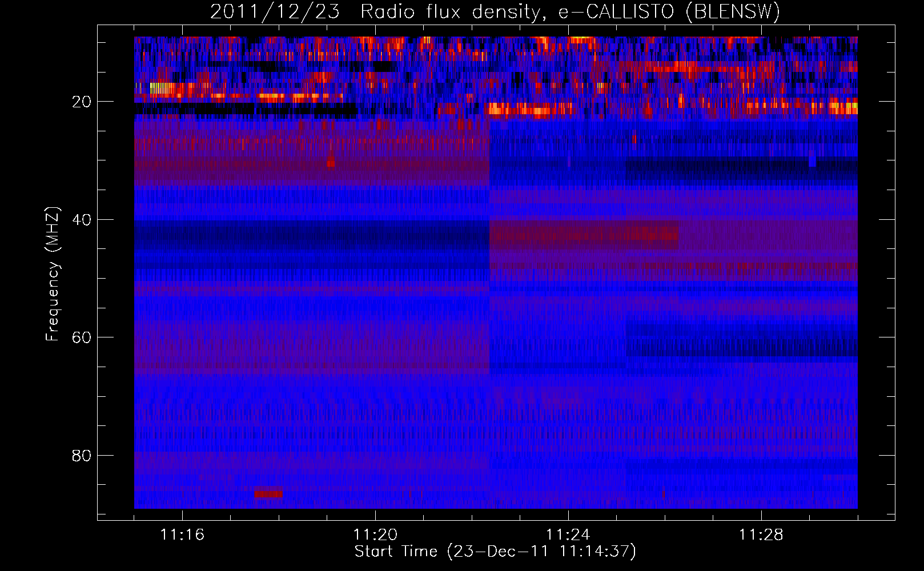Click the plot title "2011/12/23 Radio flux density, e-CALLISTO (BLENSW)"
The width and height of the screenshot is (924, 571).
tap(495, 11)
